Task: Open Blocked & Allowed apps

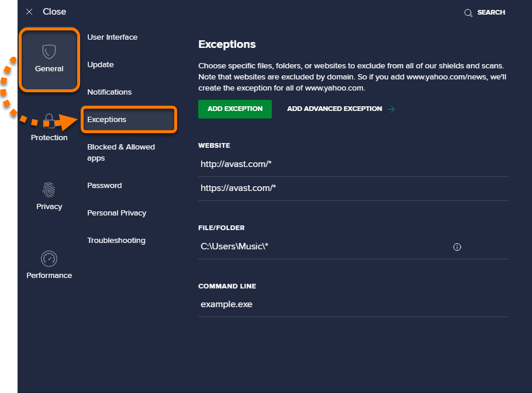Action: (121, 152)
